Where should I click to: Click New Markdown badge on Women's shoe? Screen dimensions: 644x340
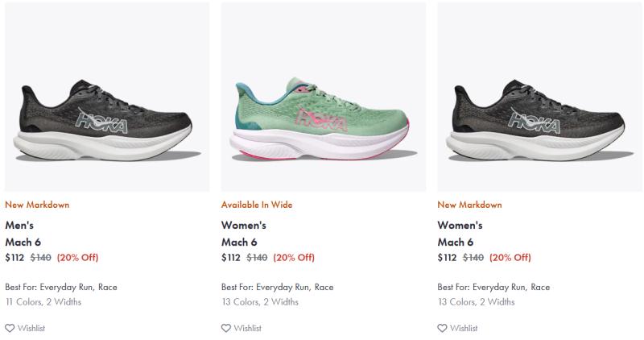[x=469, y=205]
